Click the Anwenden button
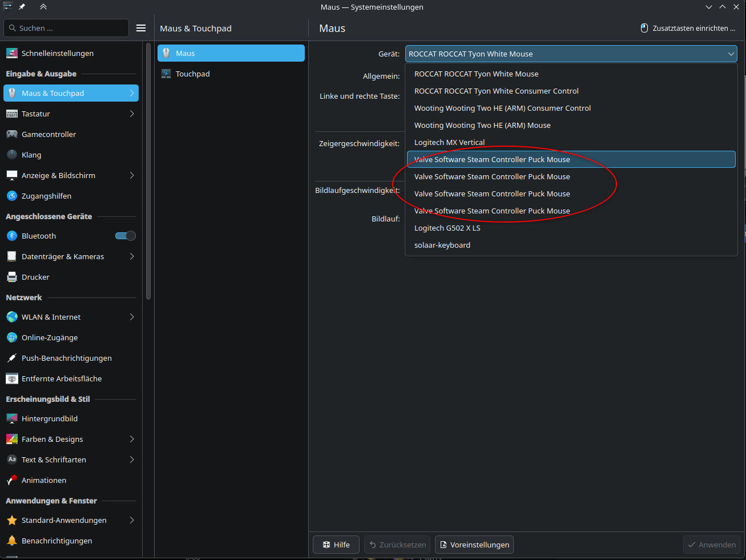Image resolution: width=746 pixels, height=560 pixels. pyautogui.click(x=712, y=545)
